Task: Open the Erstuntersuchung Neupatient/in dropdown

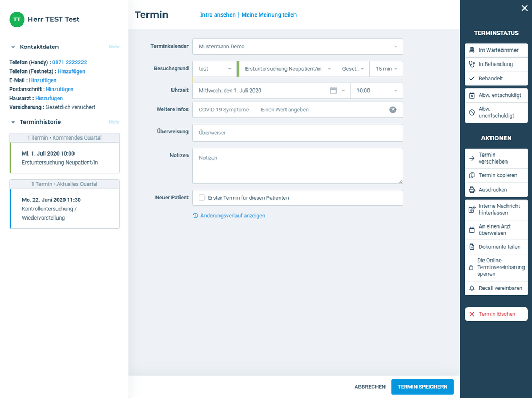Action: (x=287, y=69)
